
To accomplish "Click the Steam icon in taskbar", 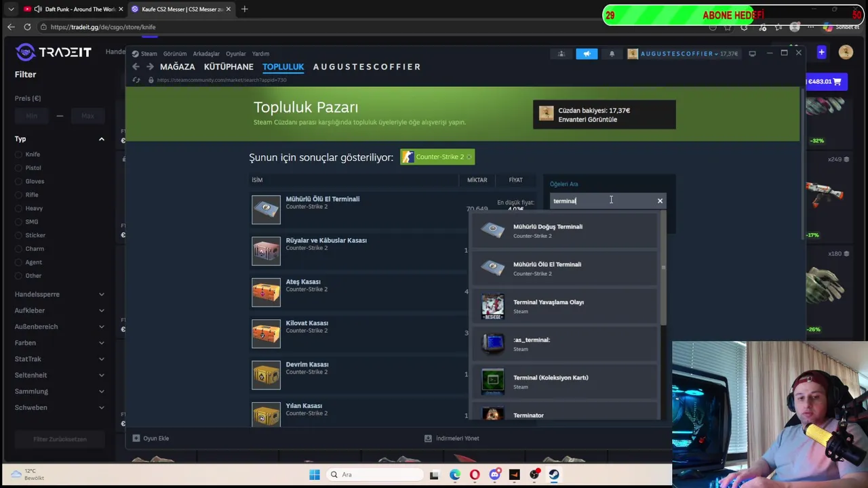I will [554, 474].
